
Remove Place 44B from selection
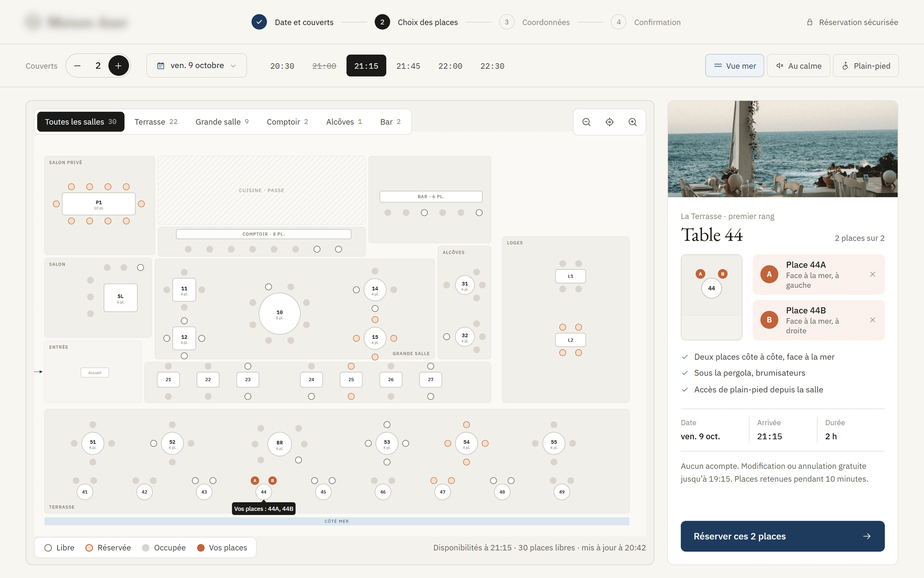[x=872, y=320]
